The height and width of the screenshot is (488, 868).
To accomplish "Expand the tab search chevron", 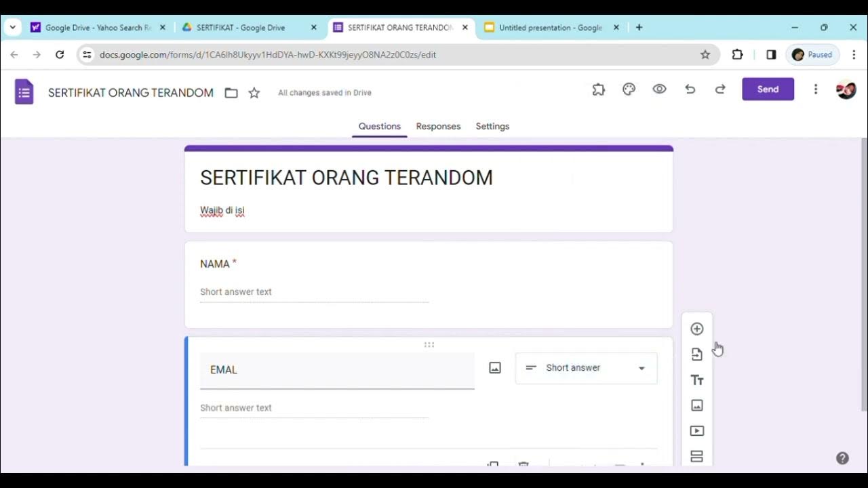I will point(12,28).
